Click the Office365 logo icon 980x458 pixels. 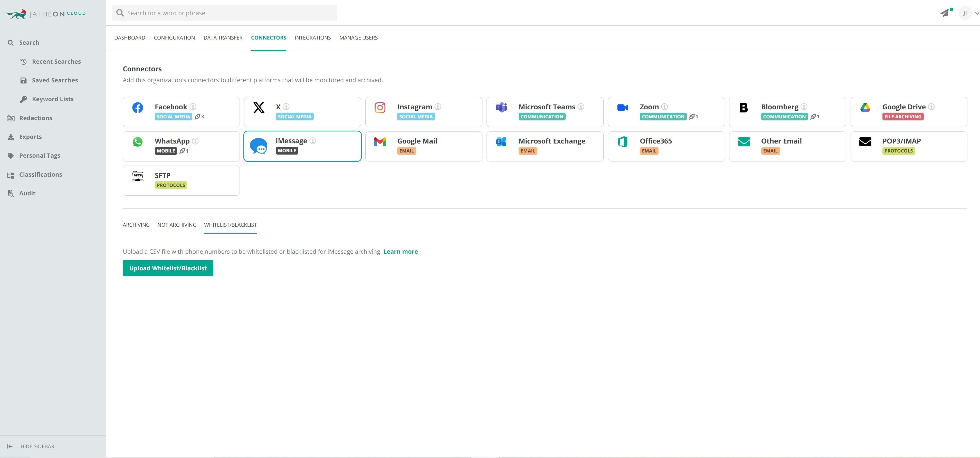coord(622,142)
